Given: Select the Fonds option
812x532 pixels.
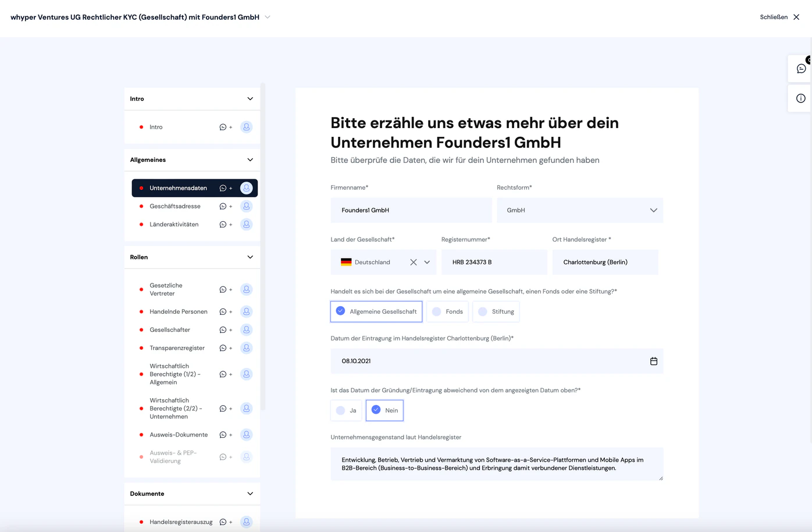Looking at the screenshot, I should (448, 312).
